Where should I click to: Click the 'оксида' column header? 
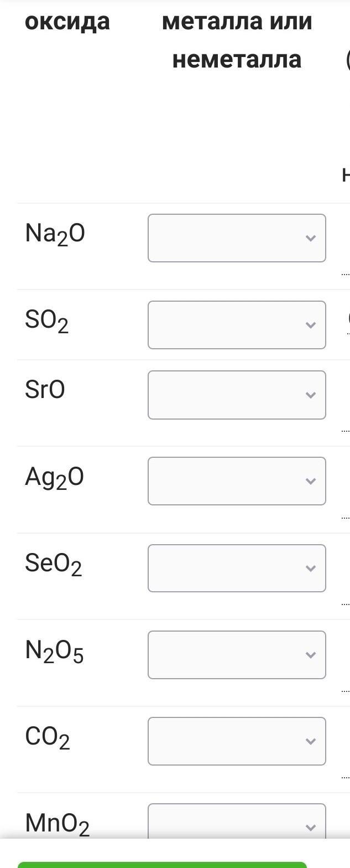pos(67,22)
